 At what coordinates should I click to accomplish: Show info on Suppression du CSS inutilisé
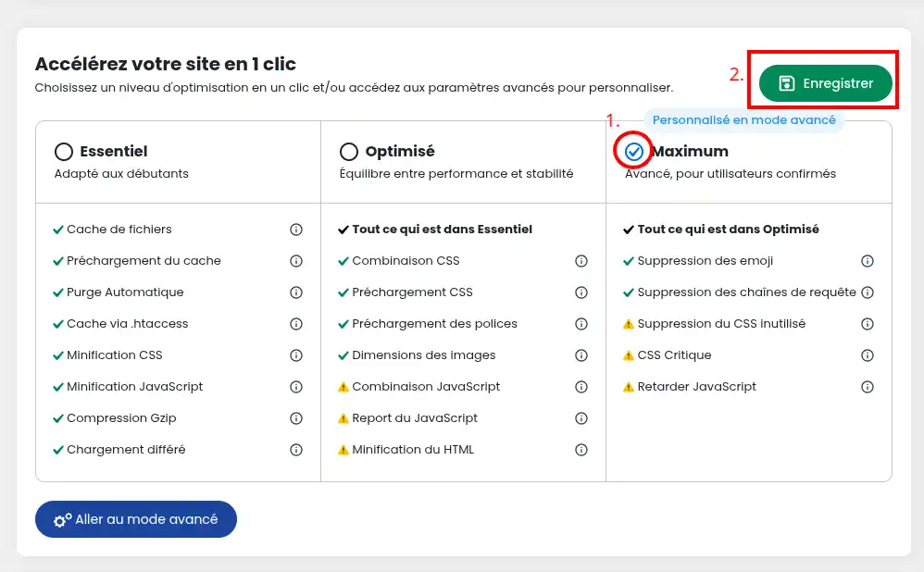[x=867, y=324]
